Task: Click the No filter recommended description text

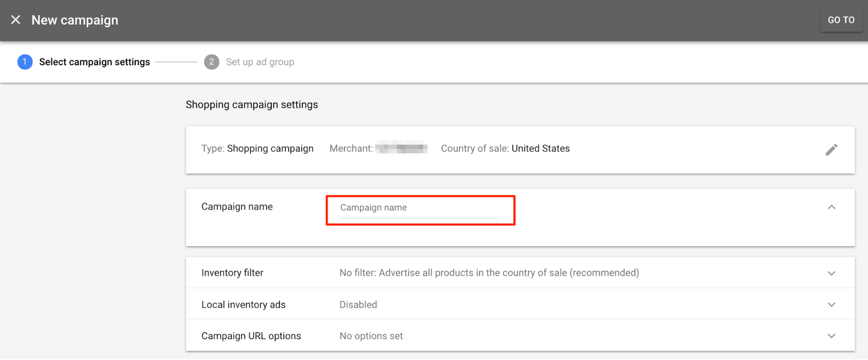Action: [x=489, y=273]
